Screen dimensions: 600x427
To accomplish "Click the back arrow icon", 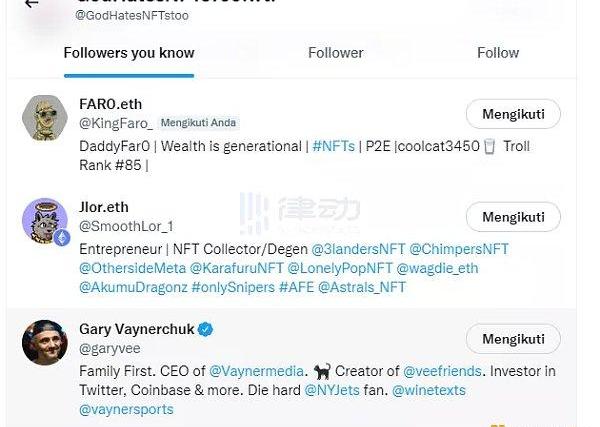I will pos(31,3).
